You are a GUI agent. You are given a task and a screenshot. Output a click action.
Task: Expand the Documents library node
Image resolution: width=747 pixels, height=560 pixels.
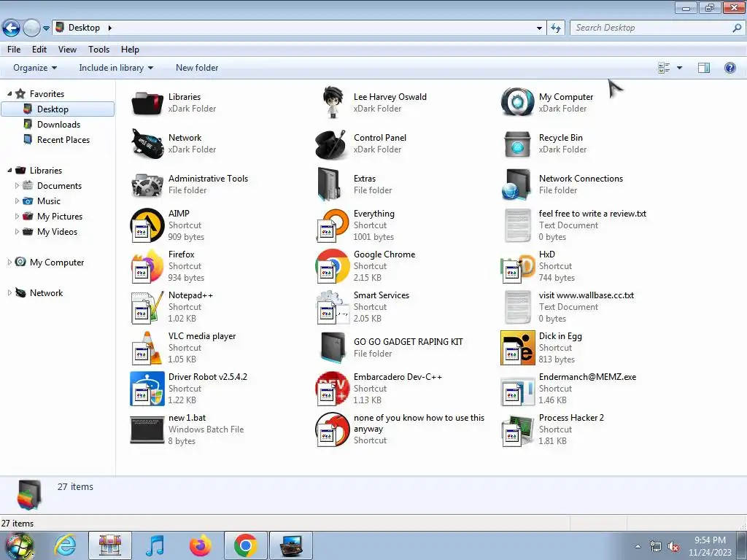tap(18, 186)
